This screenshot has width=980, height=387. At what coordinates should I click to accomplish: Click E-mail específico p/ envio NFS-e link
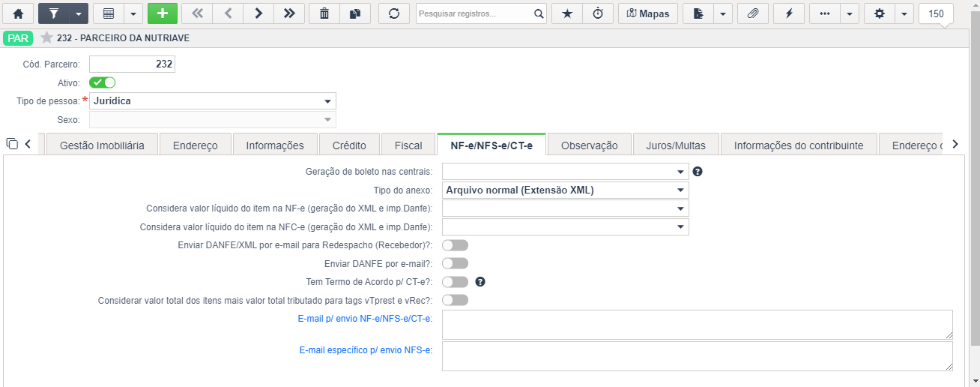point(366,349)
